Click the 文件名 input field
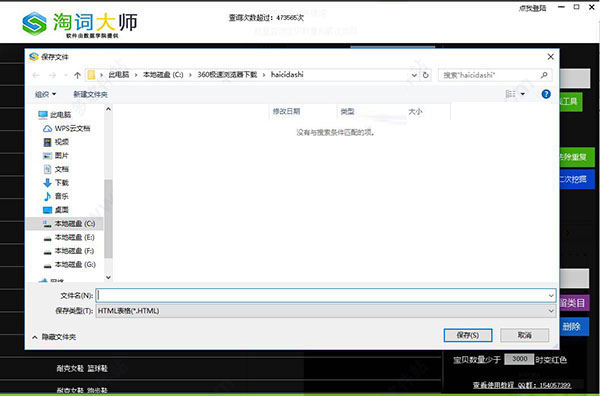Image resolution: width=600 pixels, height=396 pixels. point(326,295)
